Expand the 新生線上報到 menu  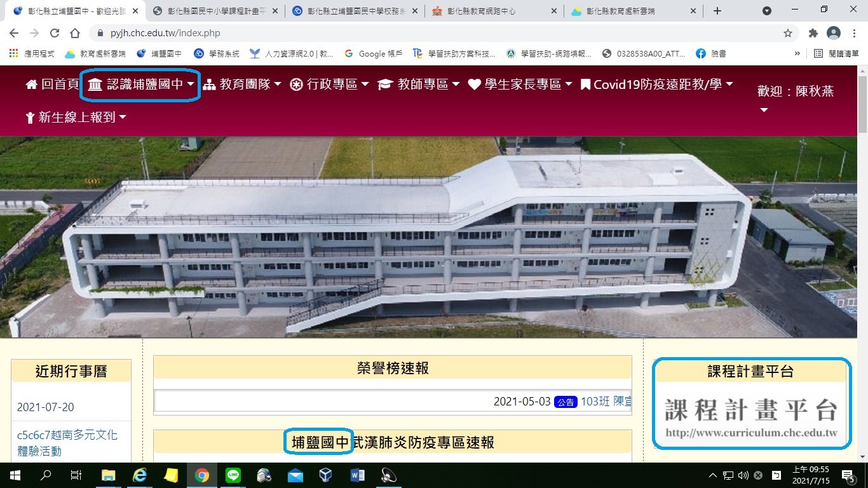tap(75, 117)
